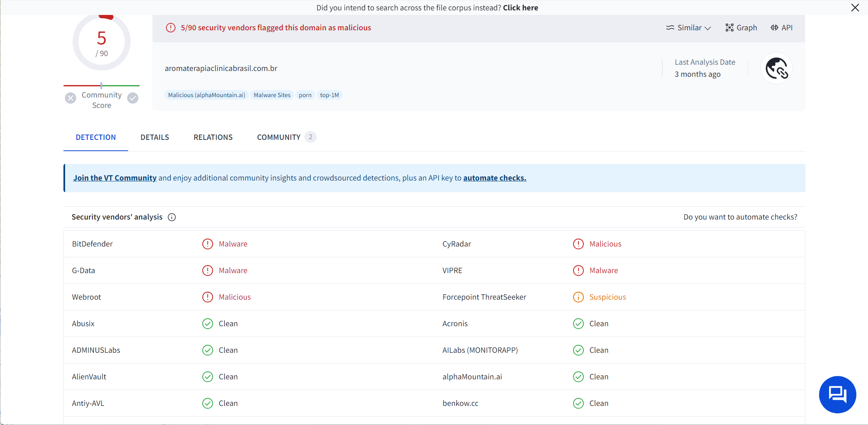868x425 pixels.
Task: Request reanalysis using the circular rescan icon
Action: (776, 68)
